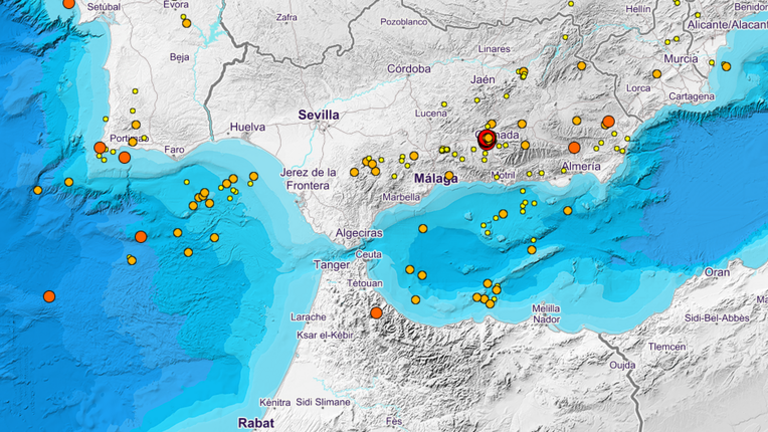Select the large orange marker north of Almería
Image resolution: width=768 pixels, height=432 pixels.
click(x=574, y=147)
